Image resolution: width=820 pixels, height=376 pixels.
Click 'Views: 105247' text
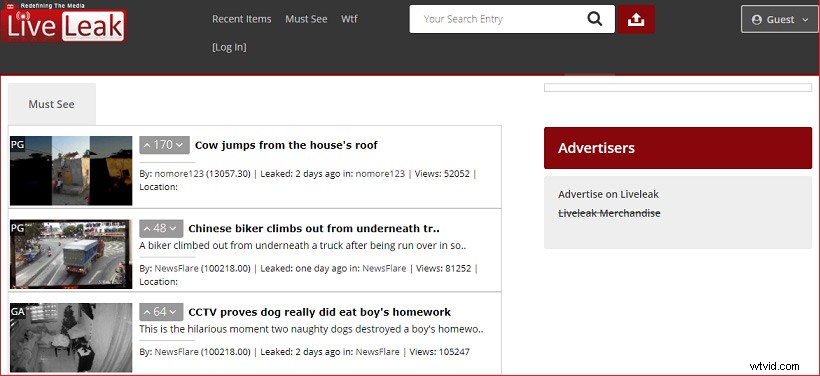(439, 352)
